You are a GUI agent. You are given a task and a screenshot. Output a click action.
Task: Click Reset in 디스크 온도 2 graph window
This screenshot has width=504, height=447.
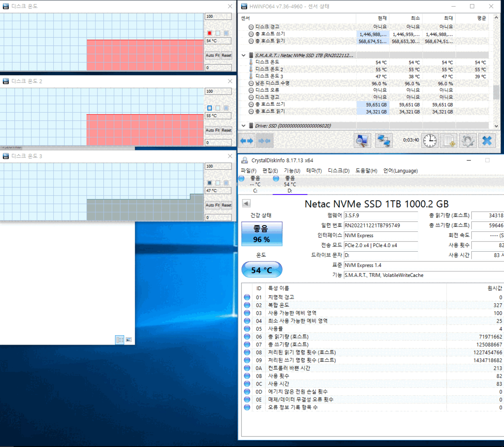226,130
